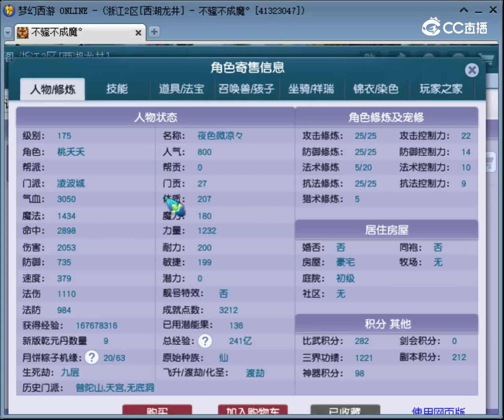The height and width of the screenshot is (420, 504).
Task: Click the 总经验 value 241亿
Action: pos(241,341)
